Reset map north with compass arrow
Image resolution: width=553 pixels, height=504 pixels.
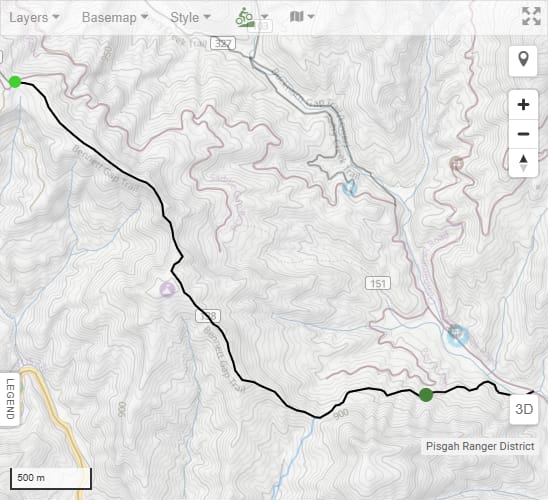[x=523, y=163]
